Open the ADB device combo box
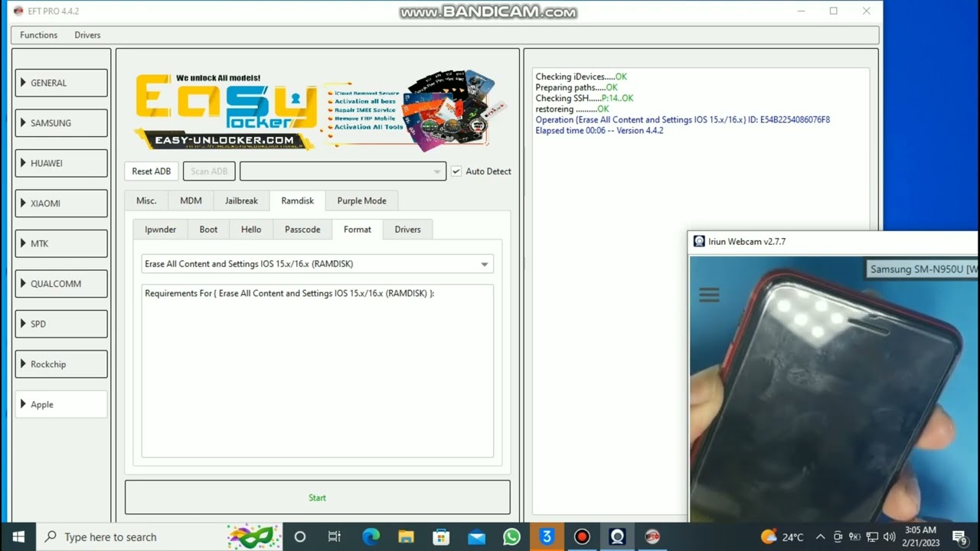The height and width of the screenshot is (551, 980). 343,171
